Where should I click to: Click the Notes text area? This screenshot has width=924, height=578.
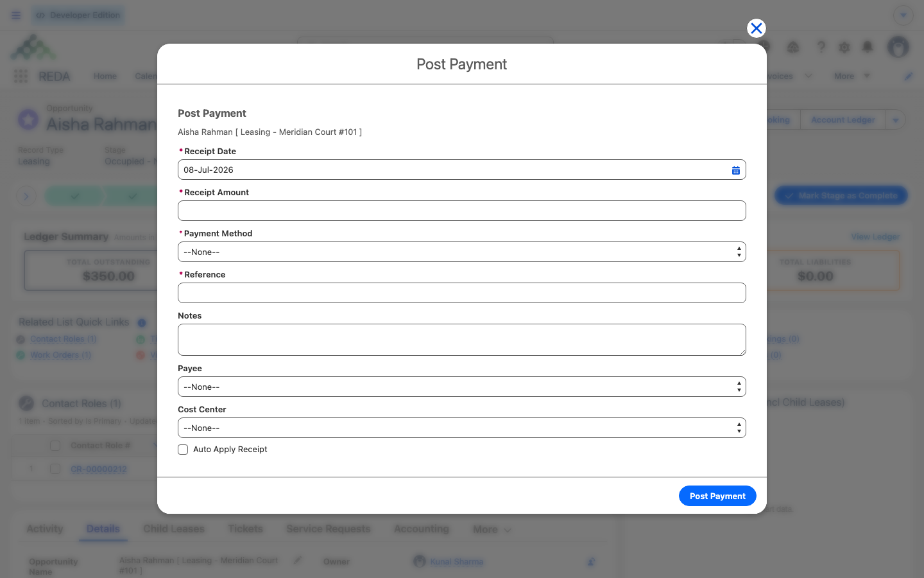[x=461, y=340]
